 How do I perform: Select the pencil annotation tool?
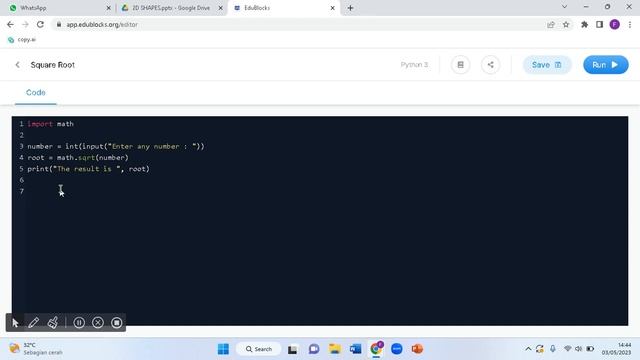[x=33, y=323]
